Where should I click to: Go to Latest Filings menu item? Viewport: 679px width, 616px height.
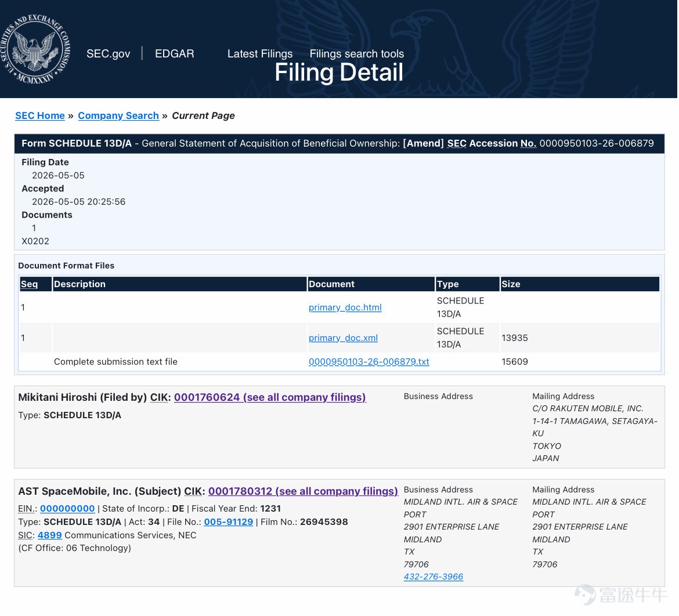(x=260, y=54)
